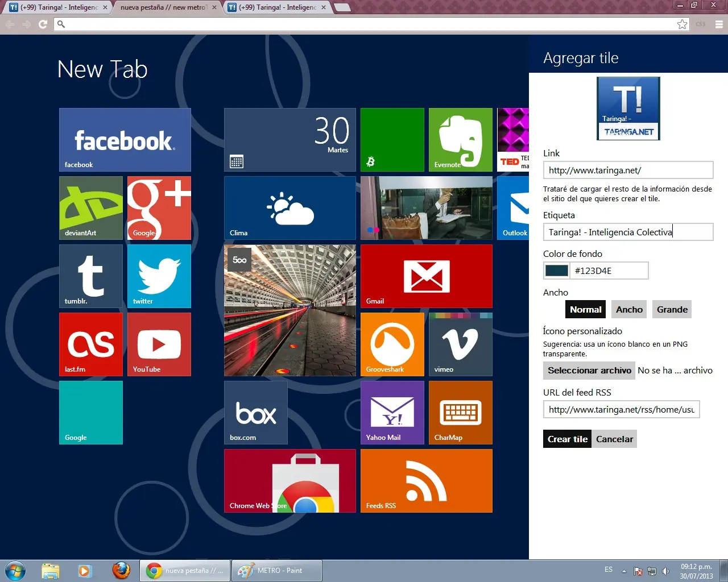The height and width of the screenshot is (582, 728).
Task: Open Chrome's menu button
Action: tap(719, 24)
